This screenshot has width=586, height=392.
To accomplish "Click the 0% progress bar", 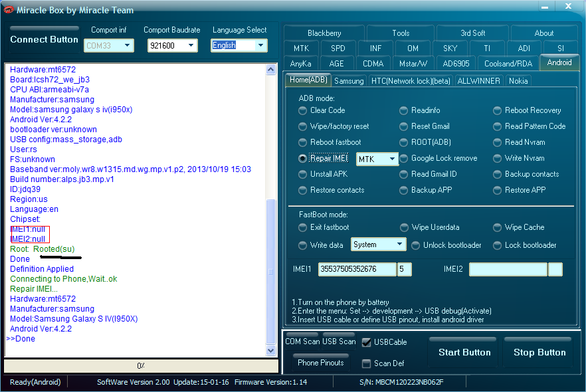I will 141,366.
